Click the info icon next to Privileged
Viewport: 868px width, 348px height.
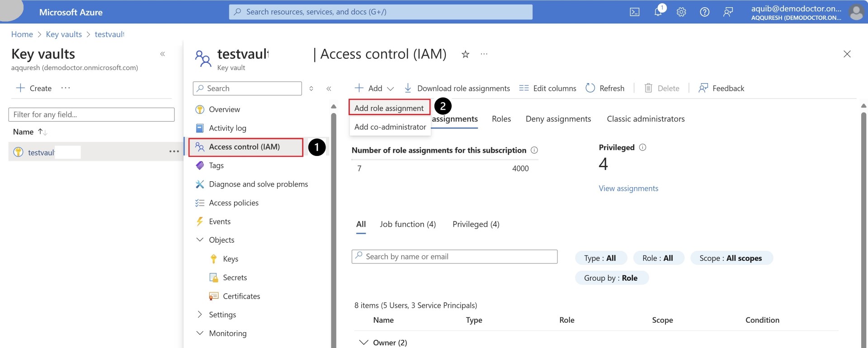point(642,147)
